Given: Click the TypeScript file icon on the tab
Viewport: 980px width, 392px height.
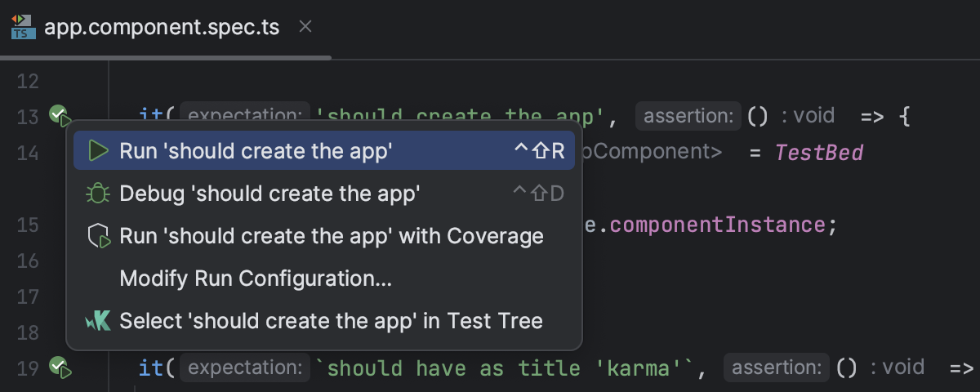Looking at the screenshot, I should (x=23, y=27).
